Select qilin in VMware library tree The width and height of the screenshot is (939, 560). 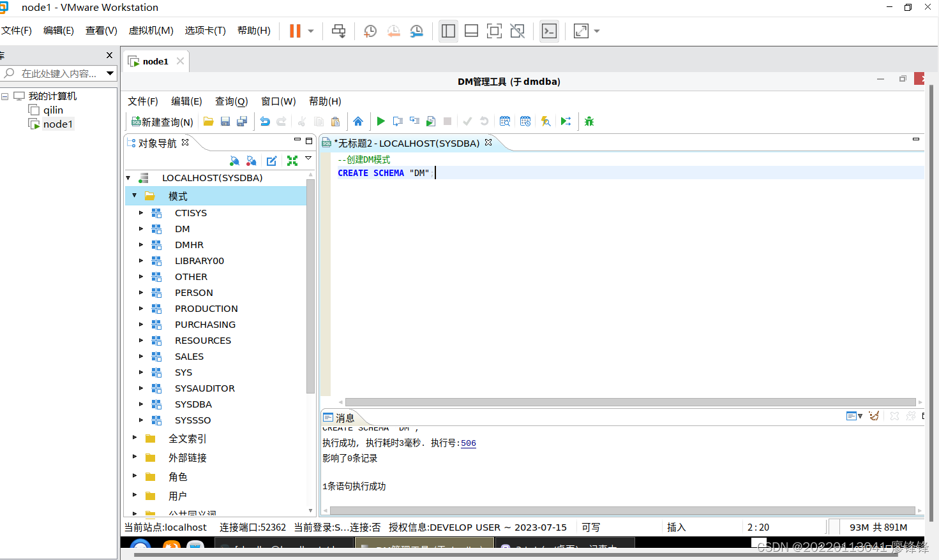pyautogui.click(x=53, y=110)
